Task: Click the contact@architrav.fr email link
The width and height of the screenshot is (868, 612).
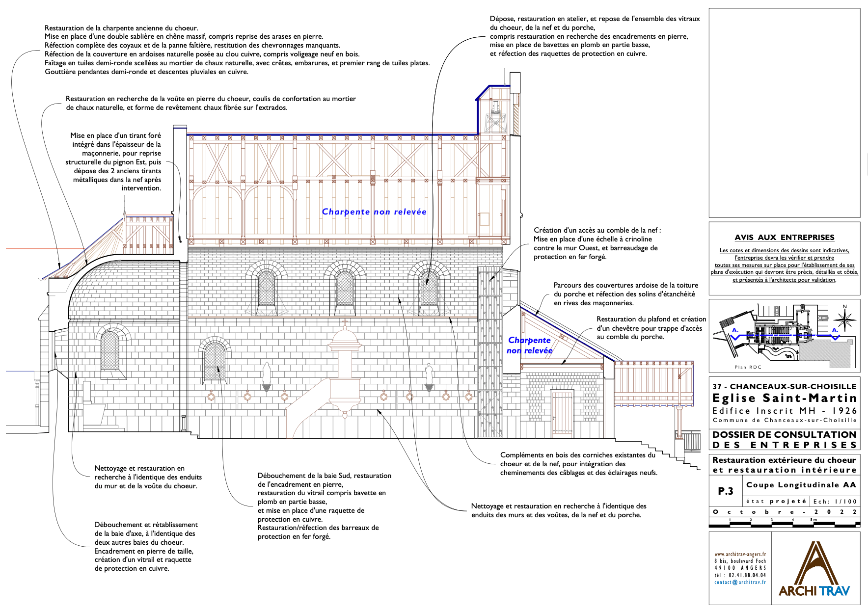Action: (740, 582)
